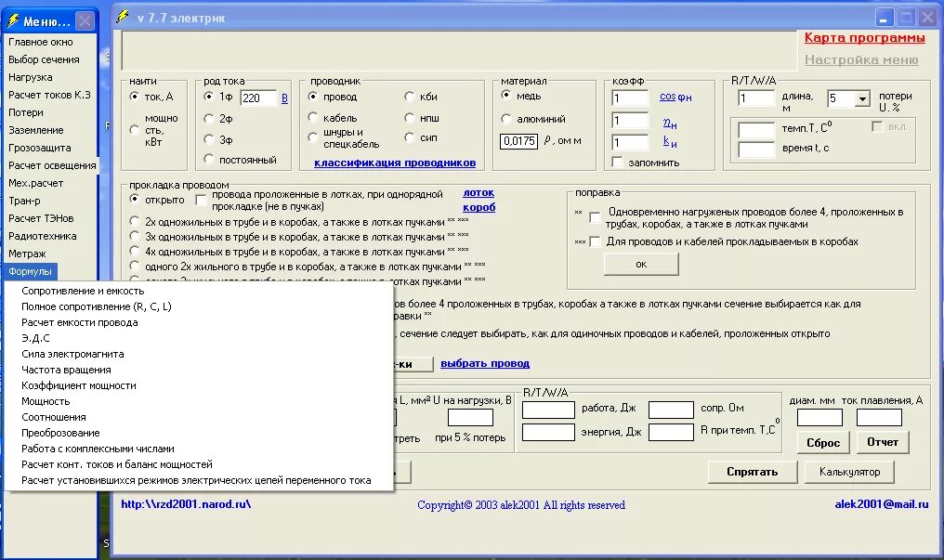
Task: Choose Э.Д.С submenu item
Action: (35, 338)
